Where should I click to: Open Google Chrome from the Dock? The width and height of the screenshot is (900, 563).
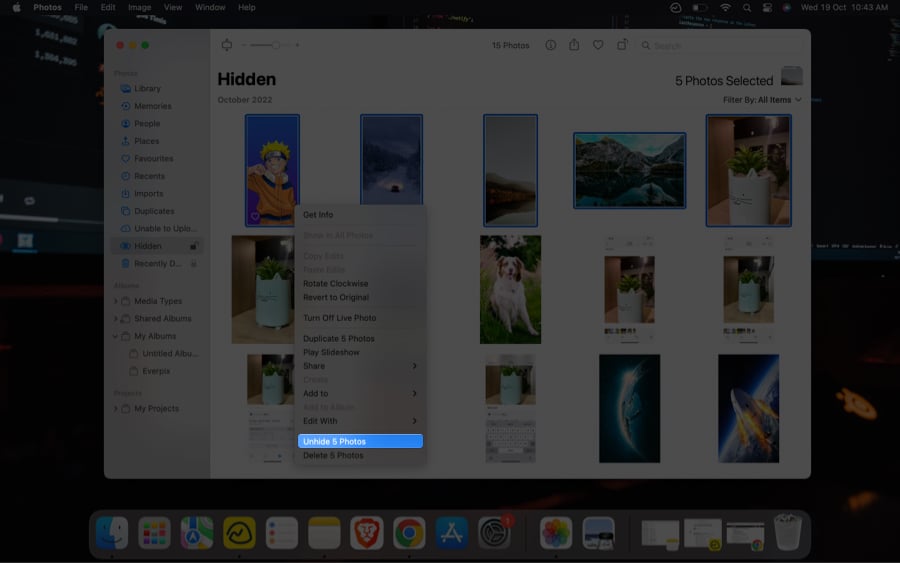409,533
